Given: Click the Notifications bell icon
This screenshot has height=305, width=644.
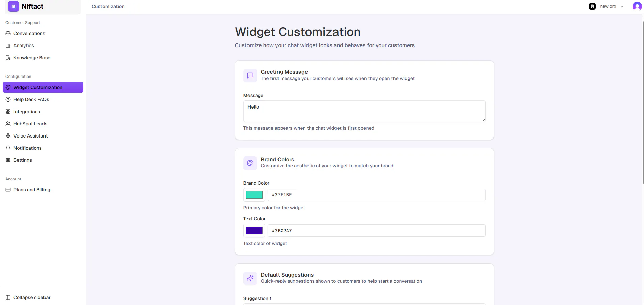Looking at the screenshot, I should click(x=8, y=148).
